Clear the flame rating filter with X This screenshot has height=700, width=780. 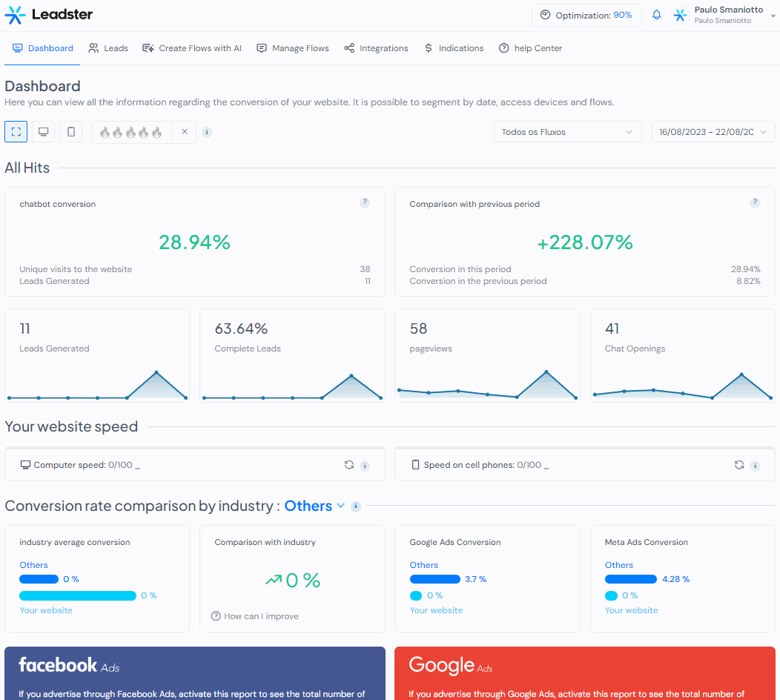pos(185,132)
